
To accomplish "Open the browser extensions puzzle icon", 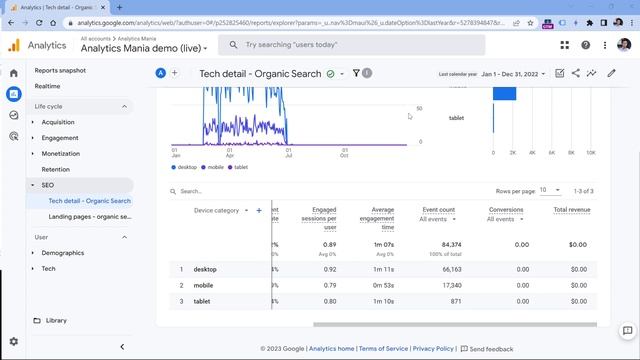I will coord(589,23).
